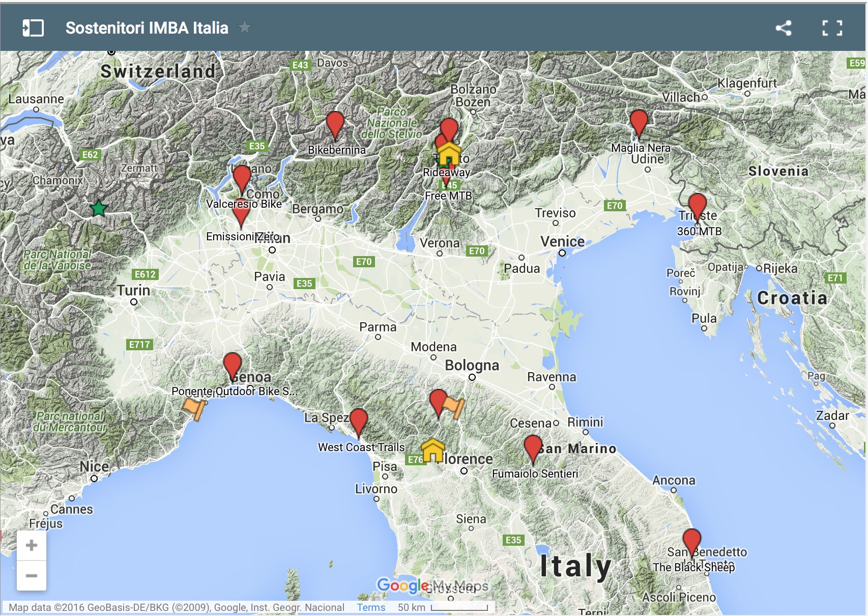The width and height of the screenshot is (868, 616).
Task: Click The Black Sheep label
Action: 694,567
